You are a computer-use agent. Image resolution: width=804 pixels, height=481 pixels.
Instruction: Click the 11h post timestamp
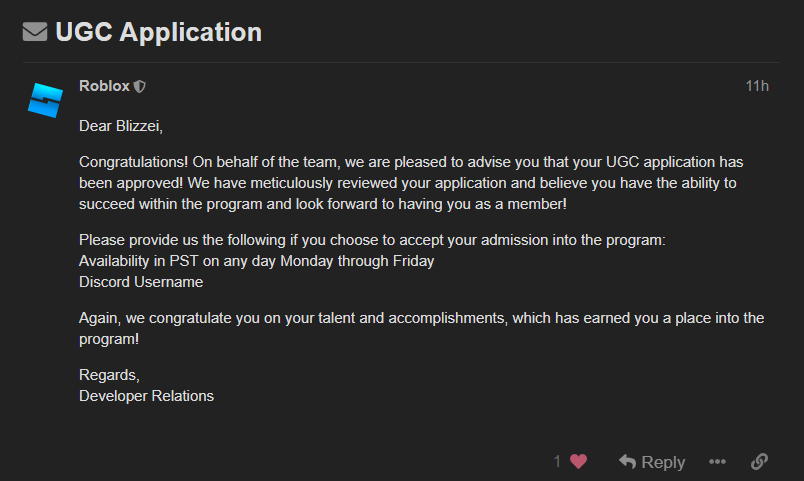(x=757, y=86)
